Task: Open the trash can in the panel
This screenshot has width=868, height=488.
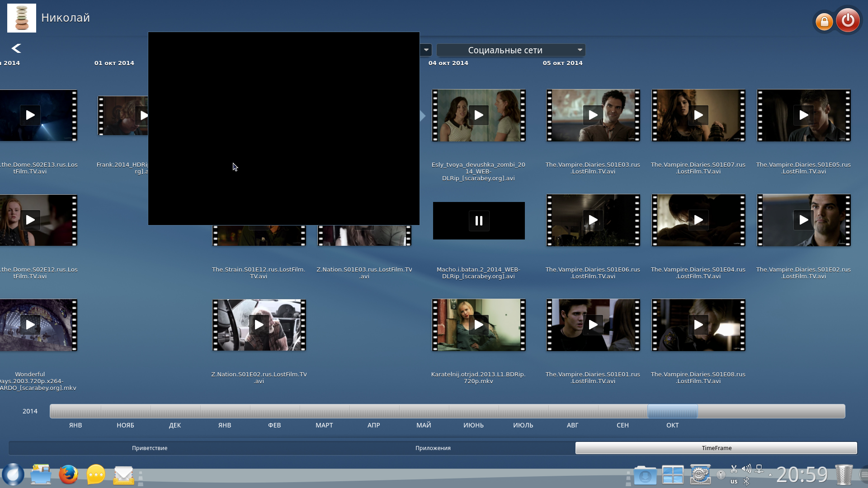Action: (x=843, y=475)
